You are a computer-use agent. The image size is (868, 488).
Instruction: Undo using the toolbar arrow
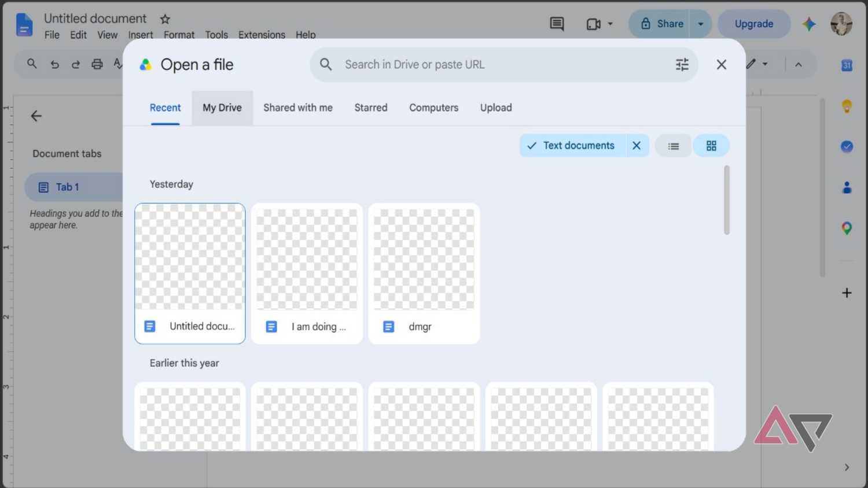(54, 64)
